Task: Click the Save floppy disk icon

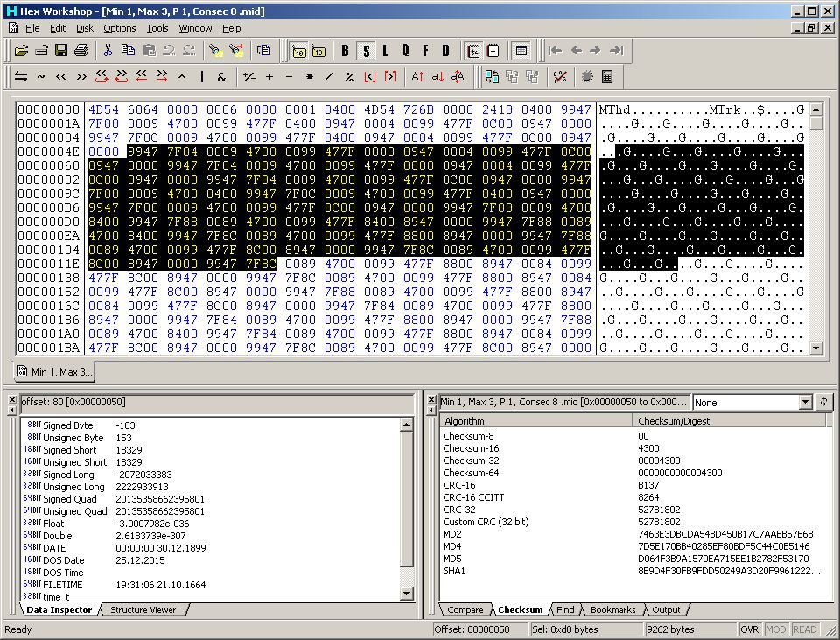Action: [61, 50]
